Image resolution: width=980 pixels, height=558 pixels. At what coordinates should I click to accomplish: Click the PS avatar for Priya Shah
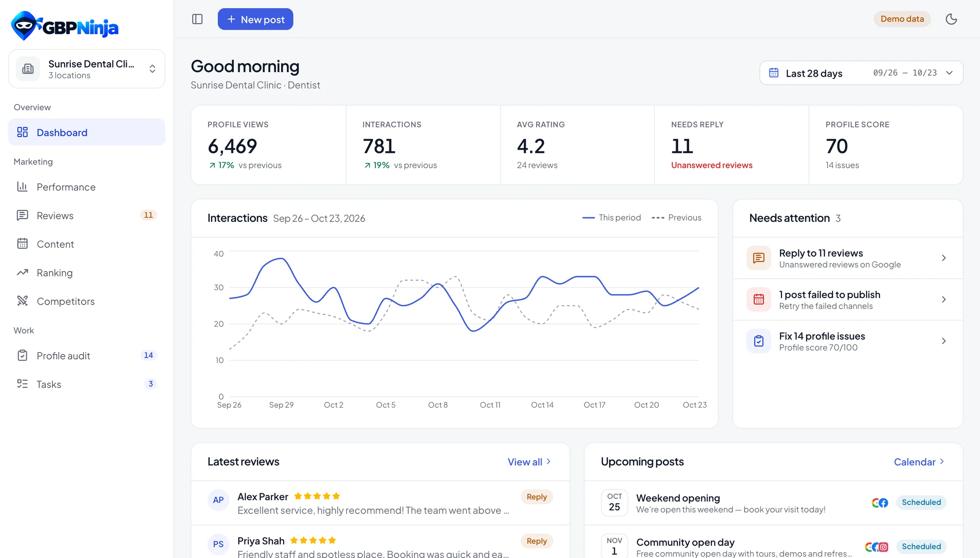pyautogui.click(x=218, y=544)
